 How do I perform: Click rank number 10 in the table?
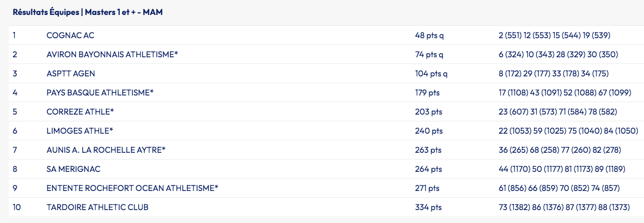coord(17,208)
